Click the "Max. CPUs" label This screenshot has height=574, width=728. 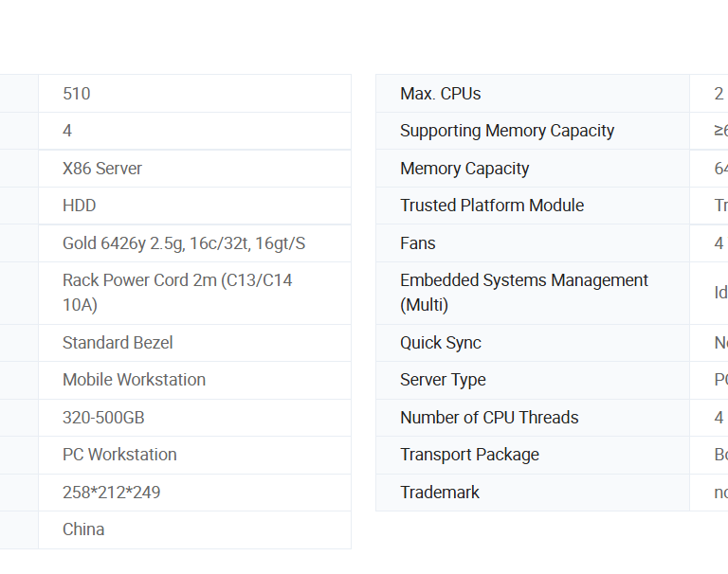point(441,94)
